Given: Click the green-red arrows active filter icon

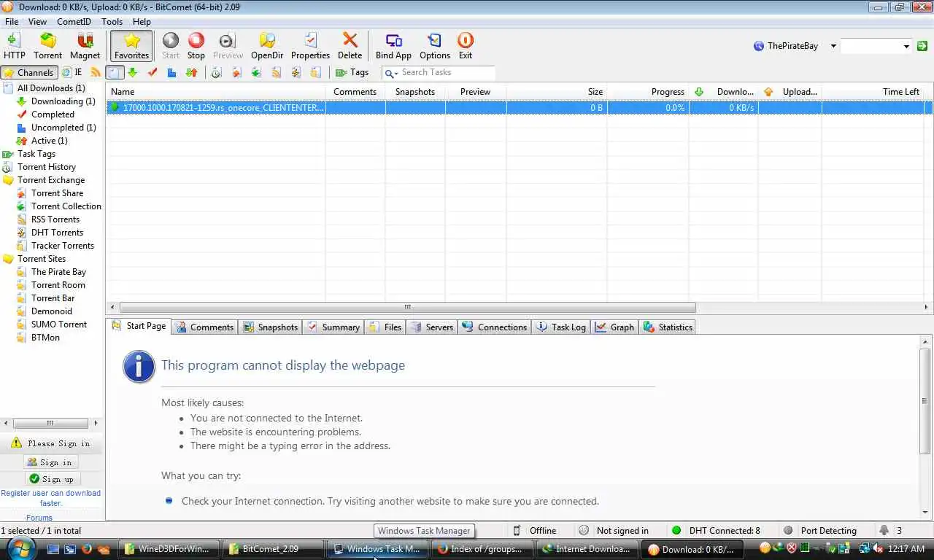Looking at the screenshot, I should (192, 72).
